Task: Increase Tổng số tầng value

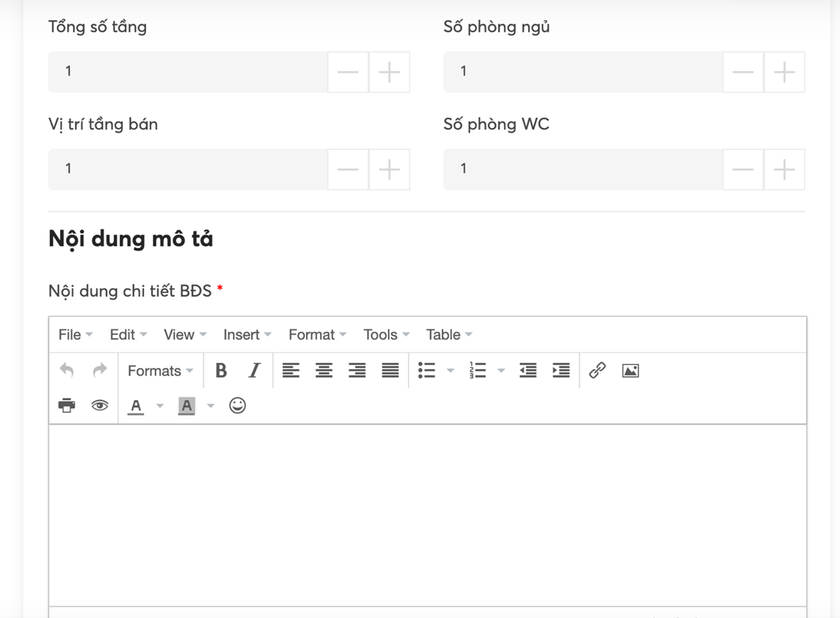Action: (389, 72)
